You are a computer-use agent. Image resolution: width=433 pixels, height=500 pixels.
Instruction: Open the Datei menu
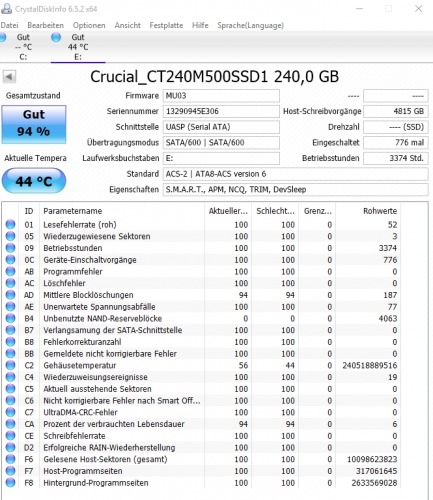tap(9, 25)
